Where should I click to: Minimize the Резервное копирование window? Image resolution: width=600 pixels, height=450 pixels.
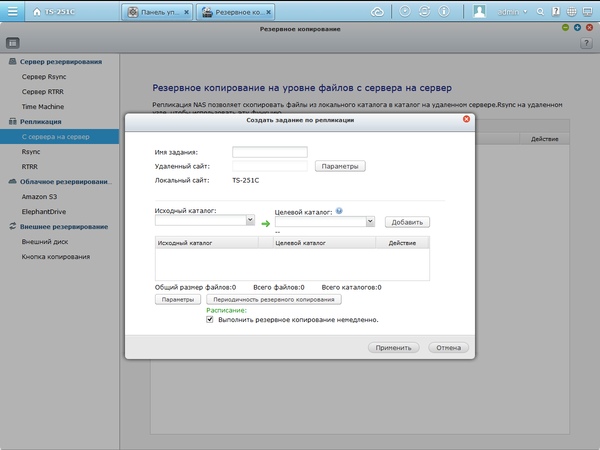click(x=565, y=28)
